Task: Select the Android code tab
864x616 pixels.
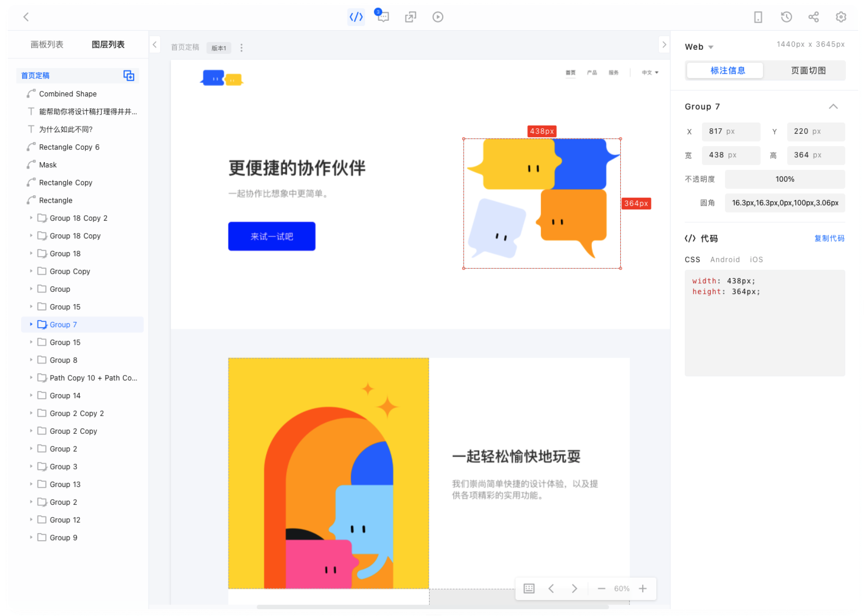Action: (x=725, y=260)
